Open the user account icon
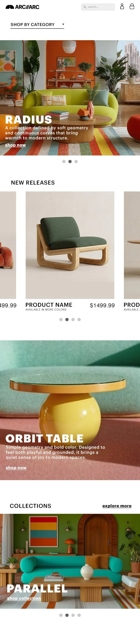Image resolution: width=140 pixels, height=644 pixels. (x=122, y=7)
